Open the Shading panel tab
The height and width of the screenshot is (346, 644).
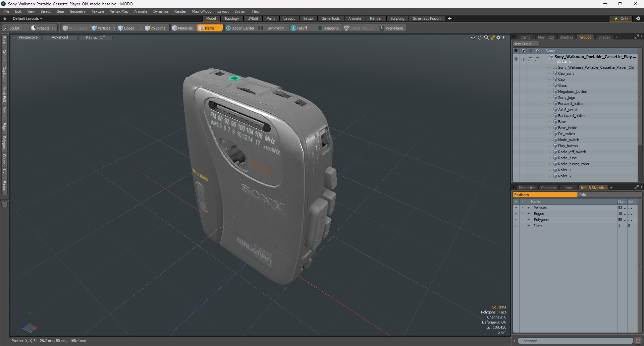pos(566,37)
